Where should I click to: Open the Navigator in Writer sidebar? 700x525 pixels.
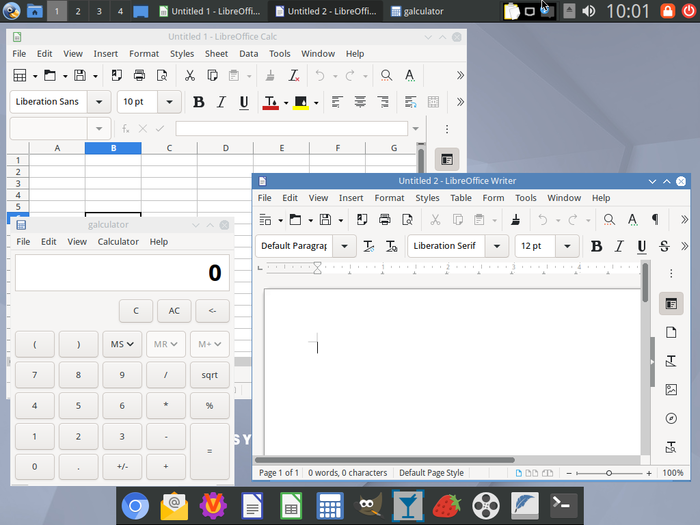point(671,418)
